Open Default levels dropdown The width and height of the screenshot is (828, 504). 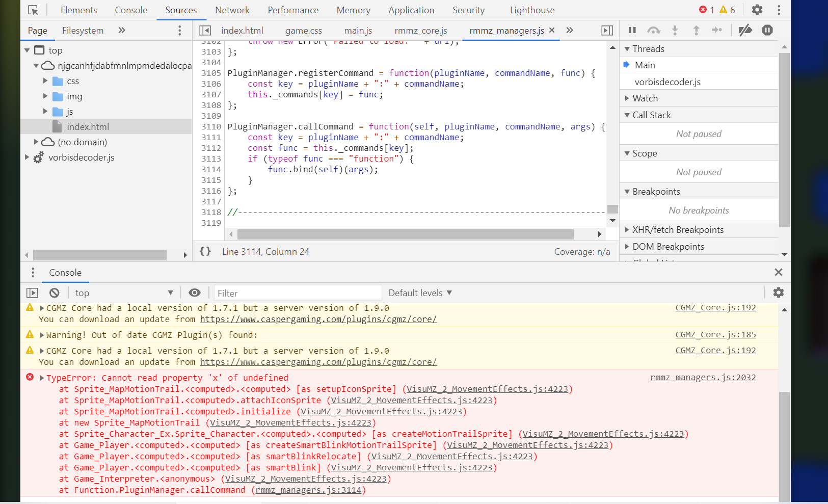click(x=420, y=293)
